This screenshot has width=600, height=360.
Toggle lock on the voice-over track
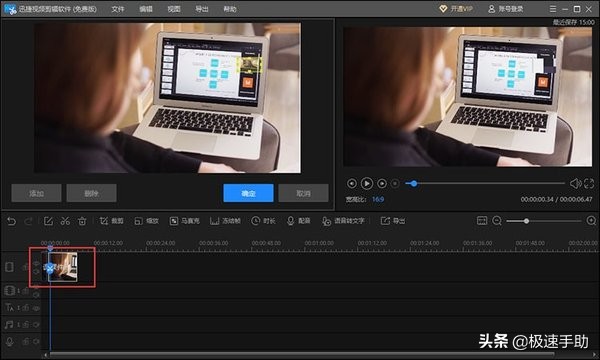click(26, 341)
